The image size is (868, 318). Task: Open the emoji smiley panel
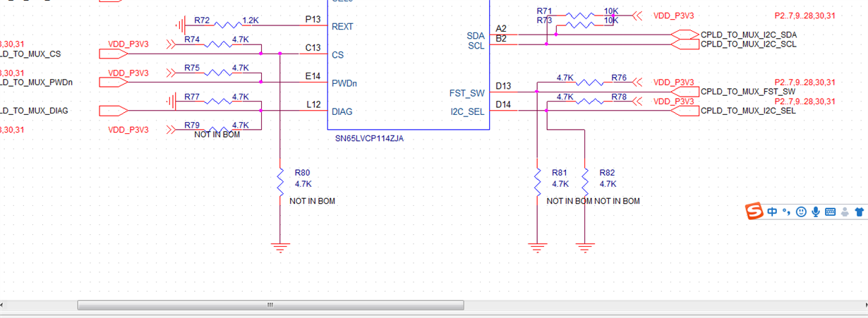point(801,212)
